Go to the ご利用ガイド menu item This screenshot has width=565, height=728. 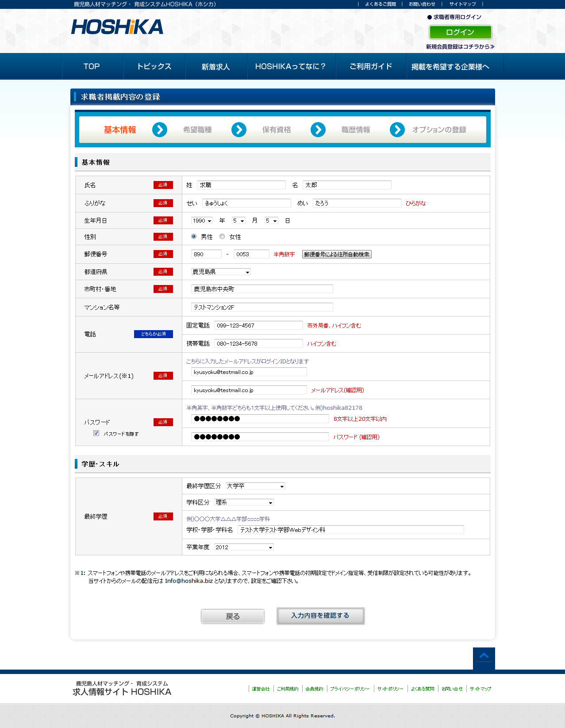371,67
